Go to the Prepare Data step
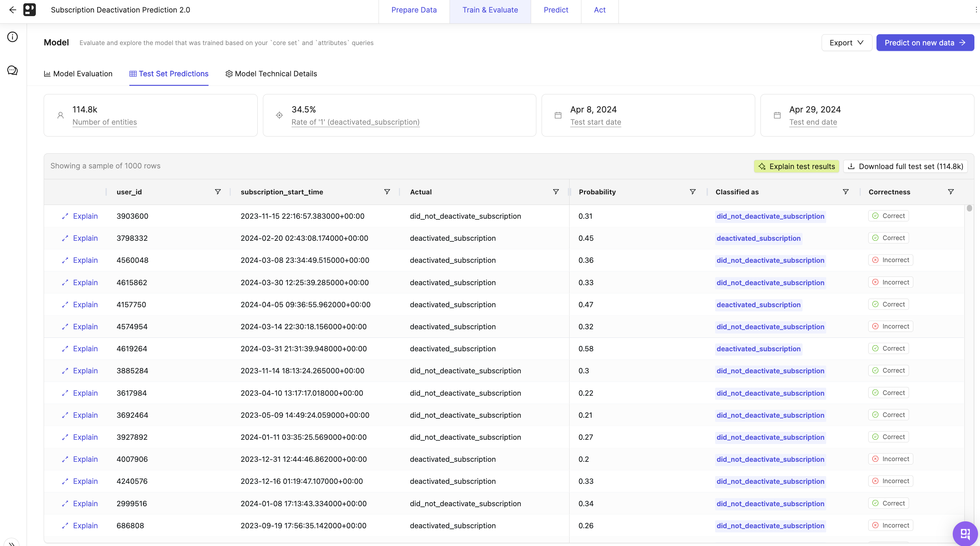980x546 pixels. coord(413,10)
